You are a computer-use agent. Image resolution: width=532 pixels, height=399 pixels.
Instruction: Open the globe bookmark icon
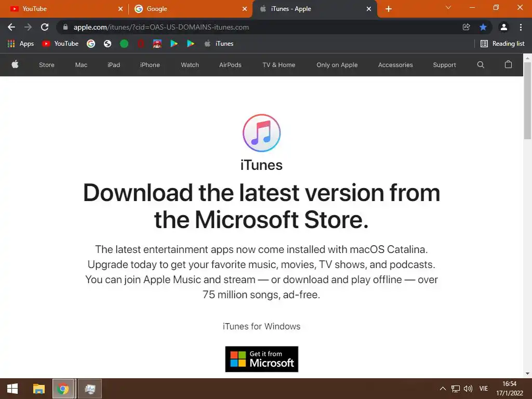[x=108, y=44]
